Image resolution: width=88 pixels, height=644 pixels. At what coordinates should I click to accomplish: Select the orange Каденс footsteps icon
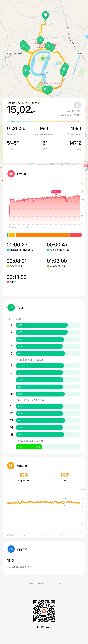pyautogui.click(x=11, y=466)
